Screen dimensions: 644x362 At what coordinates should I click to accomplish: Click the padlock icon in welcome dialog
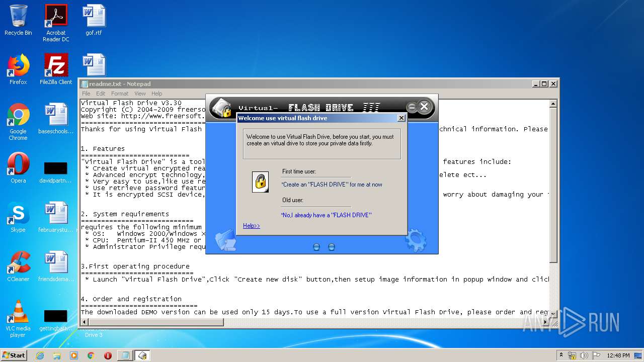pos(260,182)
